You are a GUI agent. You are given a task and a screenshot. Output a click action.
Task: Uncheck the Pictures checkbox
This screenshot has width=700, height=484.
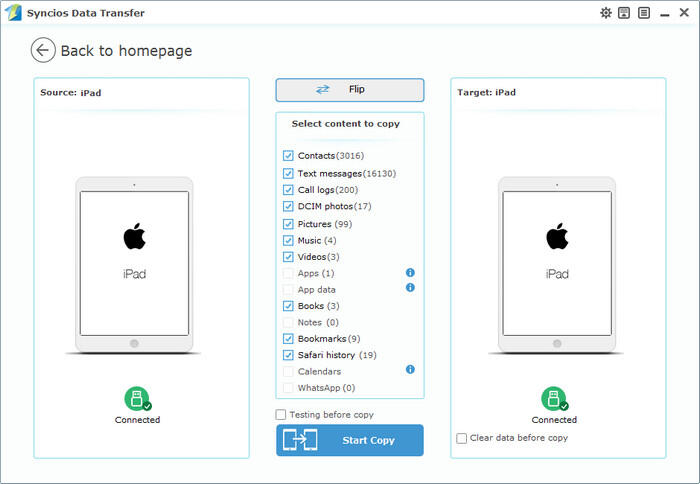click(x=288, y=224)
